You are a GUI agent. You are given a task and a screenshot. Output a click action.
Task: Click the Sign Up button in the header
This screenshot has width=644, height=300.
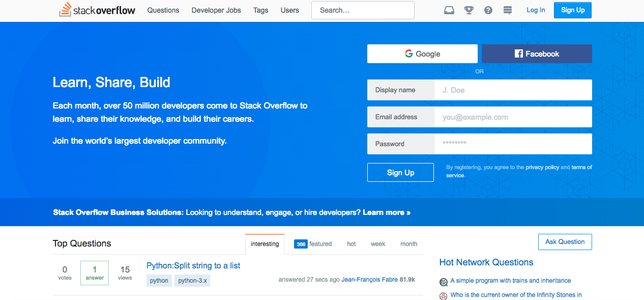click(573, 10)
